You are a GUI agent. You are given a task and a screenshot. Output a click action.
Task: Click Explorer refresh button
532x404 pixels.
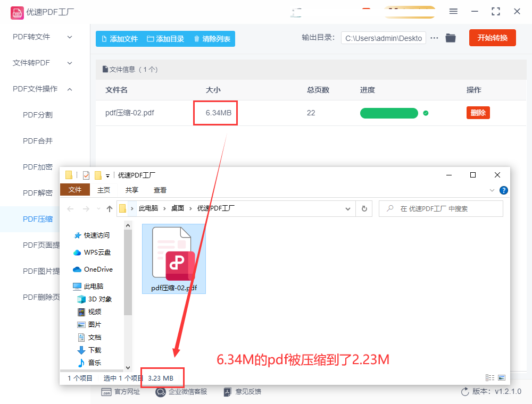364,209
